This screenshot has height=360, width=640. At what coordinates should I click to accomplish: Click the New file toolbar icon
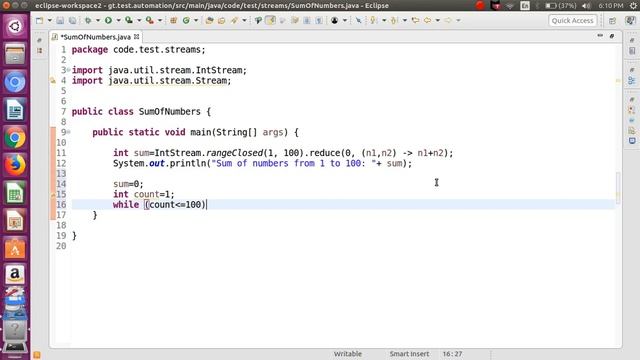point(39,20)
